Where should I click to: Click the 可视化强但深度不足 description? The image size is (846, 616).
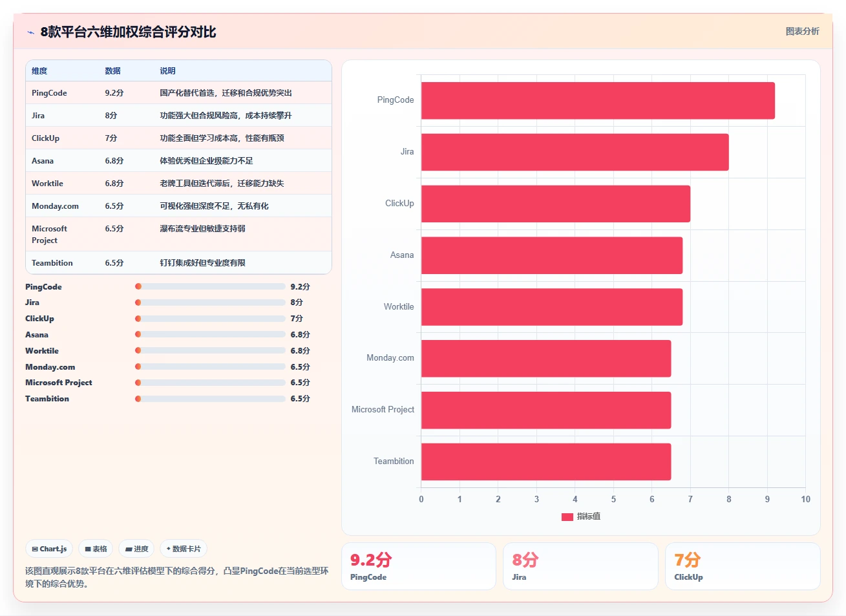[x=215, y=206]
